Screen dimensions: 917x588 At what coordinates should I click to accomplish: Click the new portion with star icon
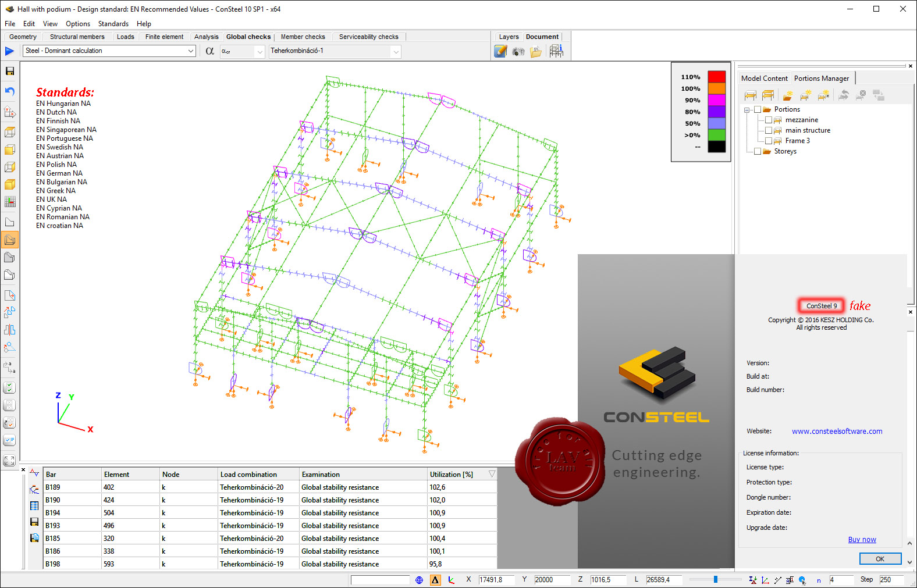click(x=805, y=95)
